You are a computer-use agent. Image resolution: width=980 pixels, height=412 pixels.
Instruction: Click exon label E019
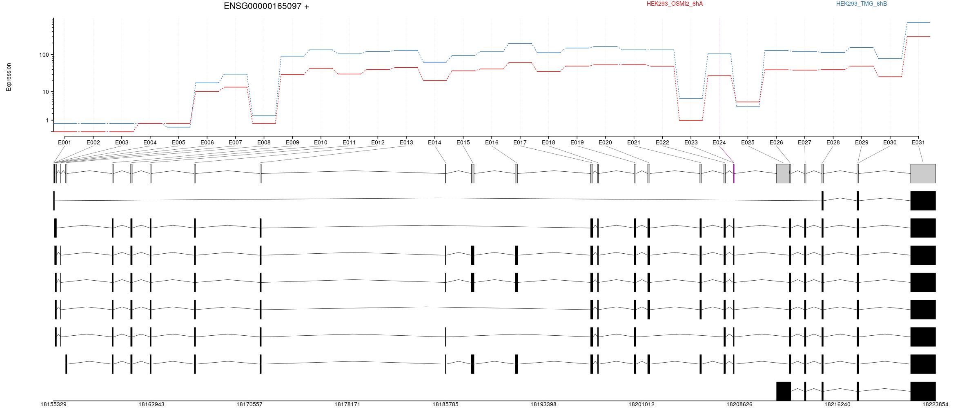pos(577,142)
